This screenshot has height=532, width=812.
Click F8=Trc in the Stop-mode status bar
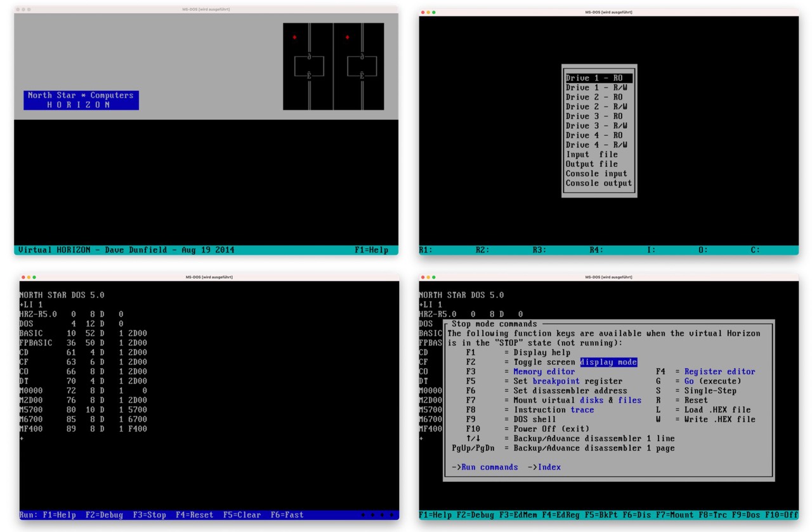[x=713, y=515]
